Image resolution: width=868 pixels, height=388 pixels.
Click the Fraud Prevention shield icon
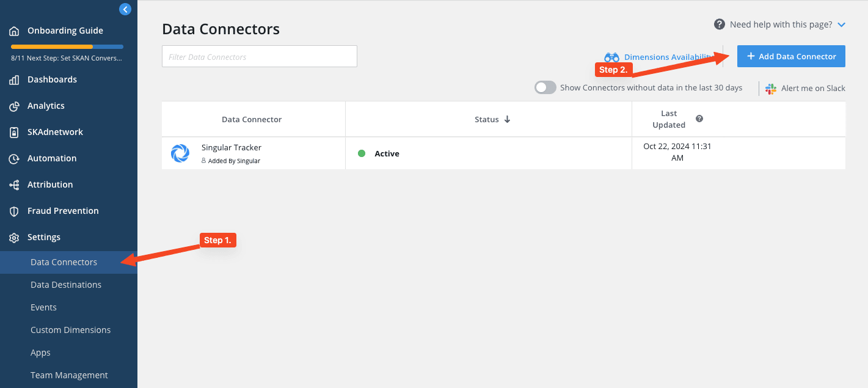click(14, 211)
